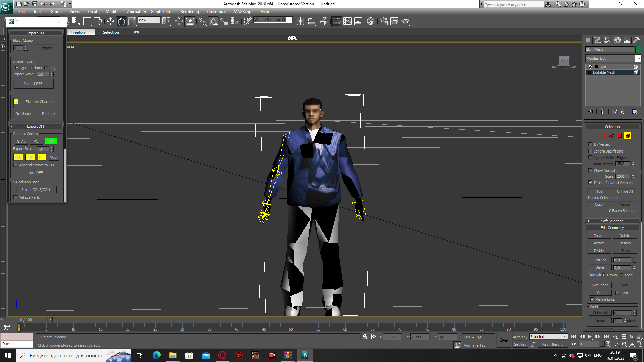Click the Mirror tool icon
This screenshot has height=362, width=644.
(300, 21)
